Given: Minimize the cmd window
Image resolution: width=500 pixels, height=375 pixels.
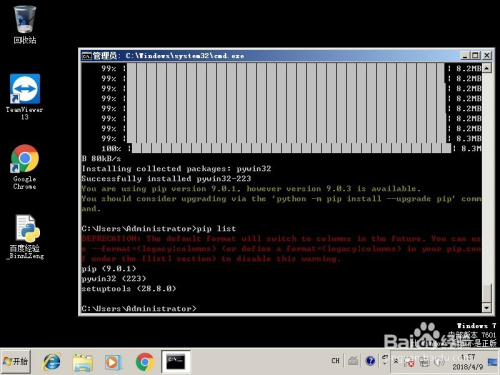Looking at the screenshot, I should [x=465, y=55].
